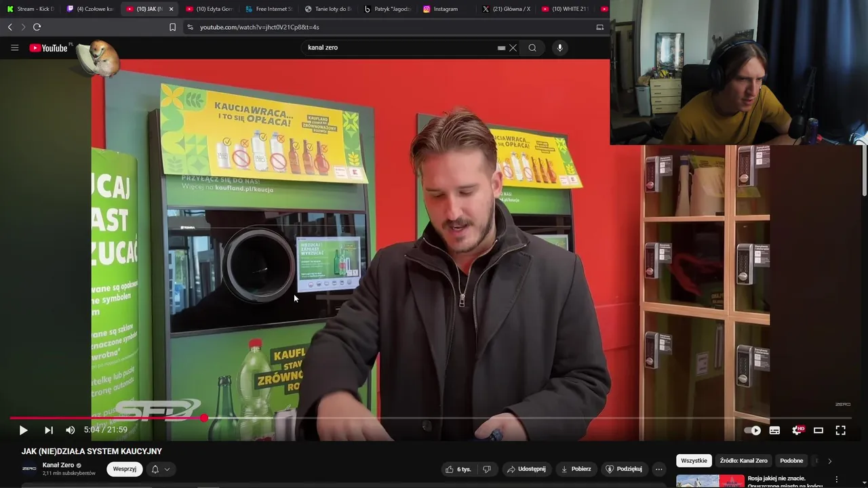Open site information icon in address bar
This screenshot has width=868, height=488.
click(190, 27)
